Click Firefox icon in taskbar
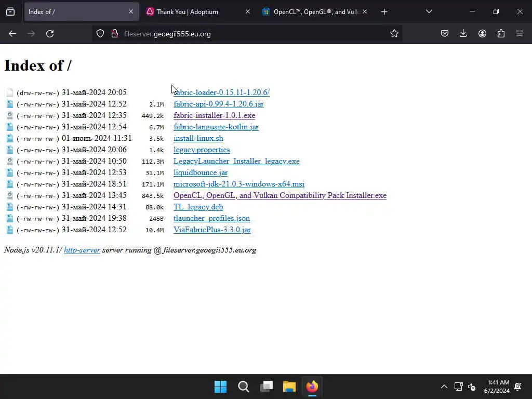 pyautogui.click(x=312, y=387)
